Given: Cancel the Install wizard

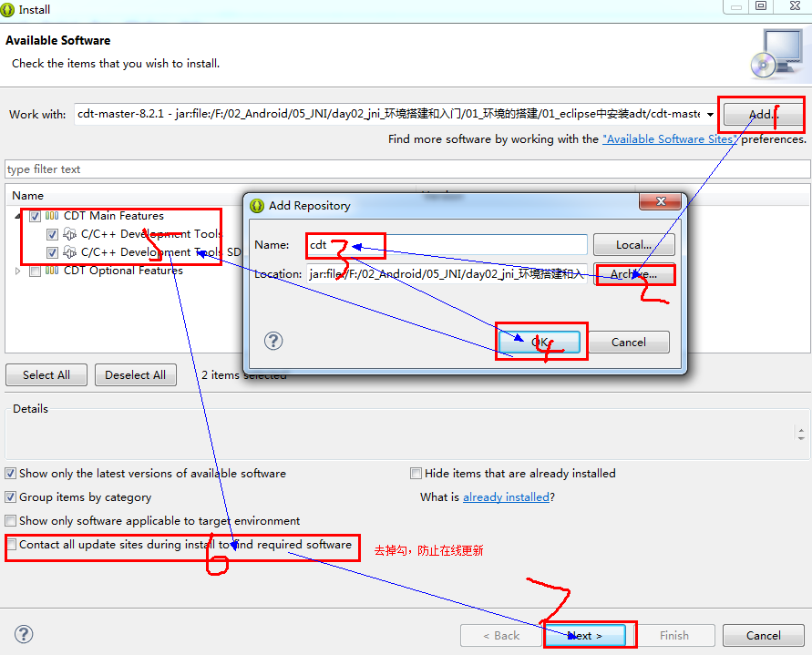Looking at the screenshot, I should click(764, 635).
